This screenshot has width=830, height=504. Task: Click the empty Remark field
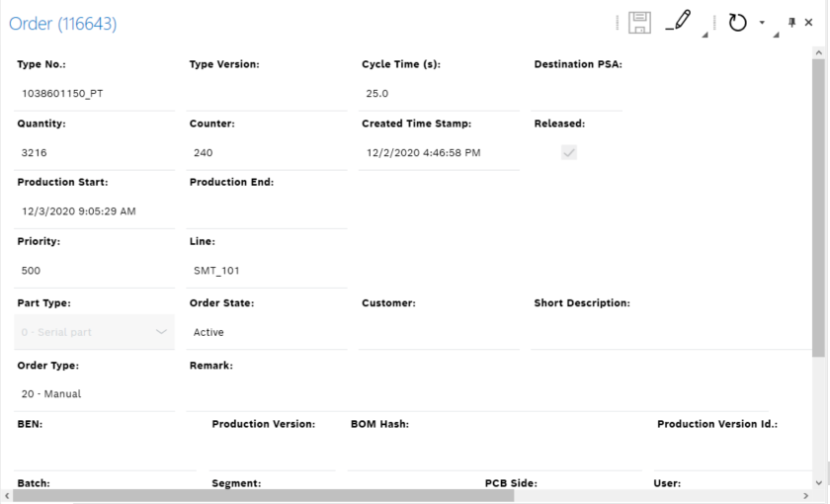coord(474,394)
